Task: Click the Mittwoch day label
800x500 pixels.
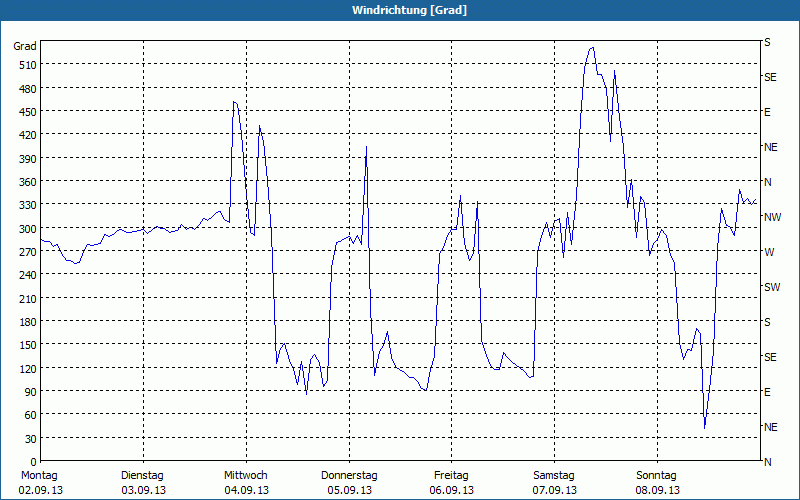Action: (245, 476)
